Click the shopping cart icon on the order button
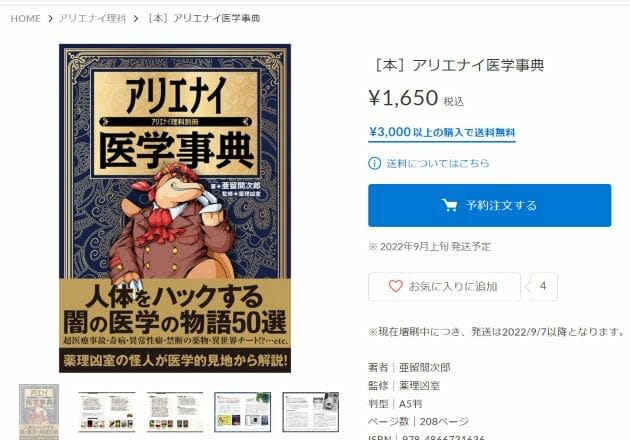Image resolution: width=630 pixels, height=440 pixels. [449, 205]
